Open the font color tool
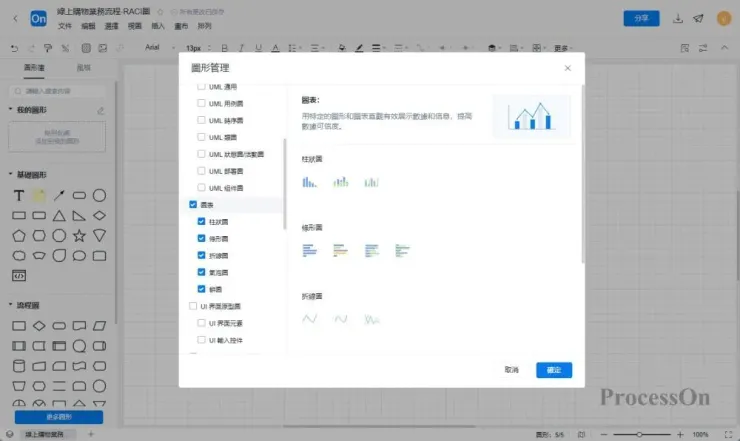740x441 pixels. pyautogui.click(x=275, y=48)
